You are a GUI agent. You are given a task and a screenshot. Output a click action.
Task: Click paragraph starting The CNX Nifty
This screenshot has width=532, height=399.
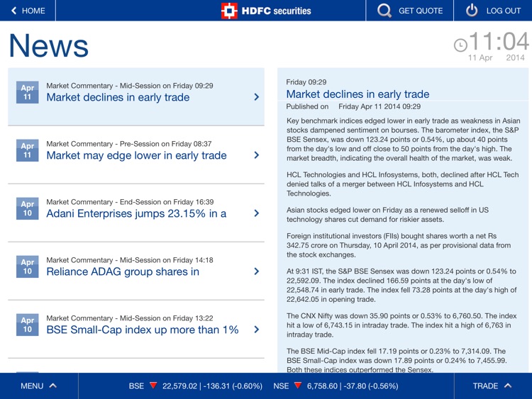point(401,325)
